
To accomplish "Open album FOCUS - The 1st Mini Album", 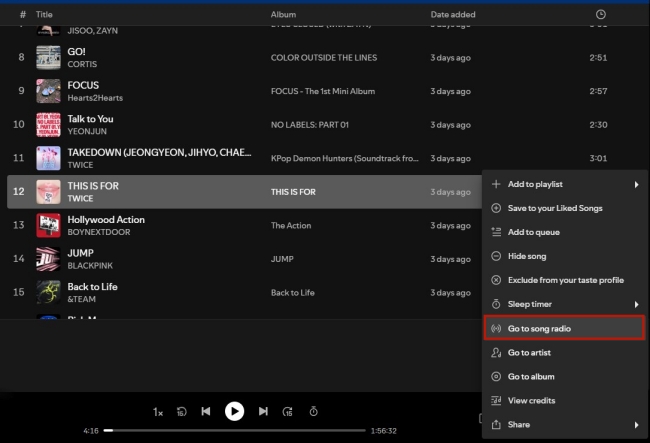I will click(x=323, y=92).
